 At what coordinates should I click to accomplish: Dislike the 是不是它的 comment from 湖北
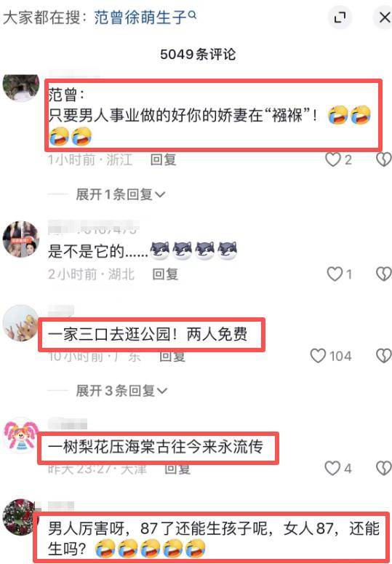point(383,274)
